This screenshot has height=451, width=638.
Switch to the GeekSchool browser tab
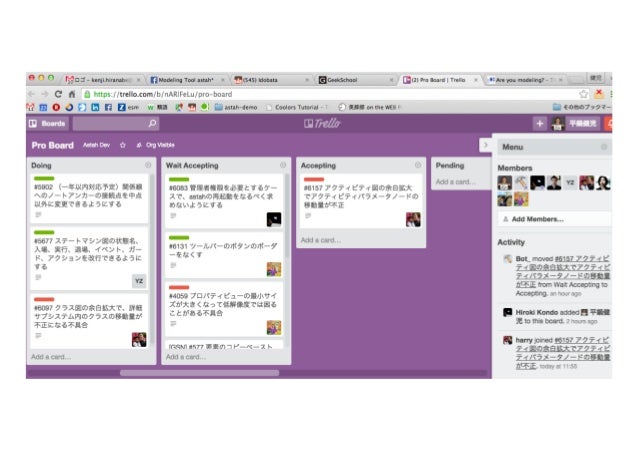pyautogui.click(x=355, y=80)
